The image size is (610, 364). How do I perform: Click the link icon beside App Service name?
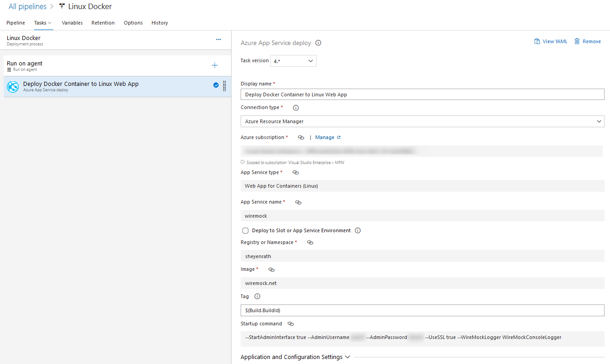coord(298,202)
